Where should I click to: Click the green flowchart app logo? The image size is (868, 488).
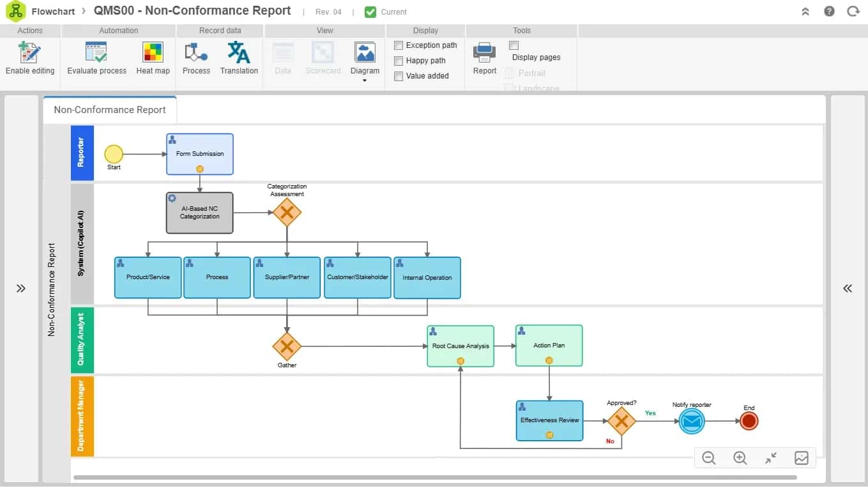tap(15, 11)
